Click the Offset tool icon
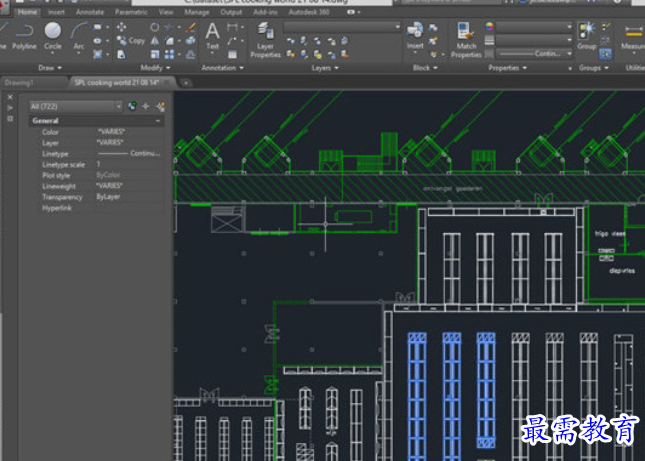 (190, 54)
